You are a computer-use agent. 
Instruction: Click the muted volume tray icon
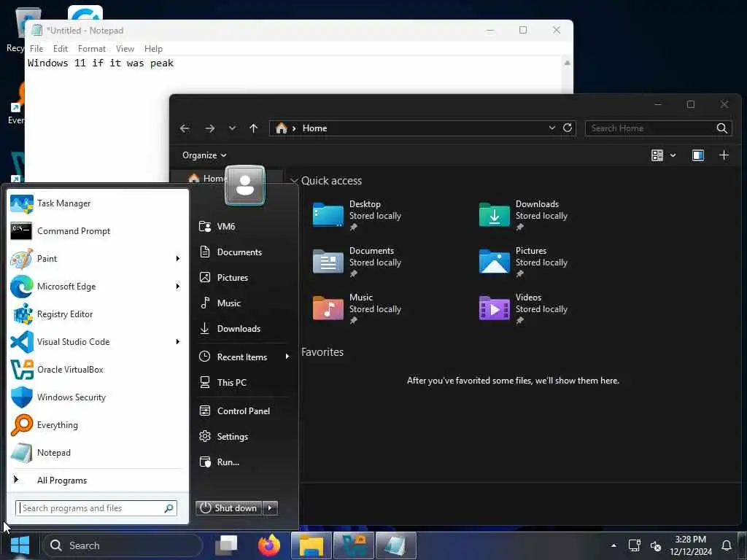(x=656, y=545)
